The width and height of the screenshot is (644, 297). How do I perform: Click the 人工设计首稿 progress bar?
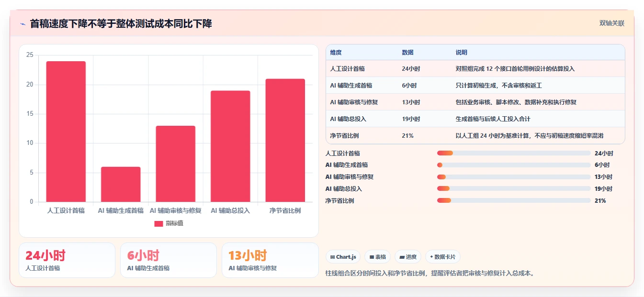pos(514,153)
